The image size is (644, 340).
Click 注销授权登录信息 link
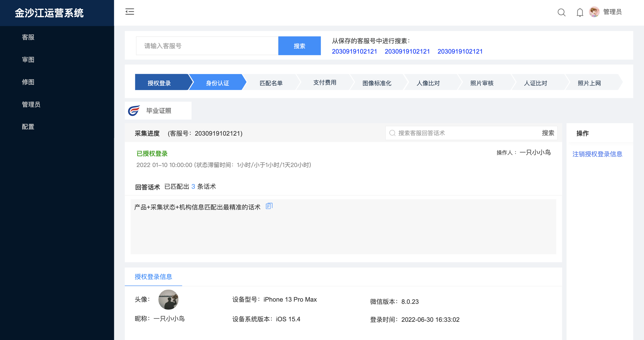(x=597, y=154)
